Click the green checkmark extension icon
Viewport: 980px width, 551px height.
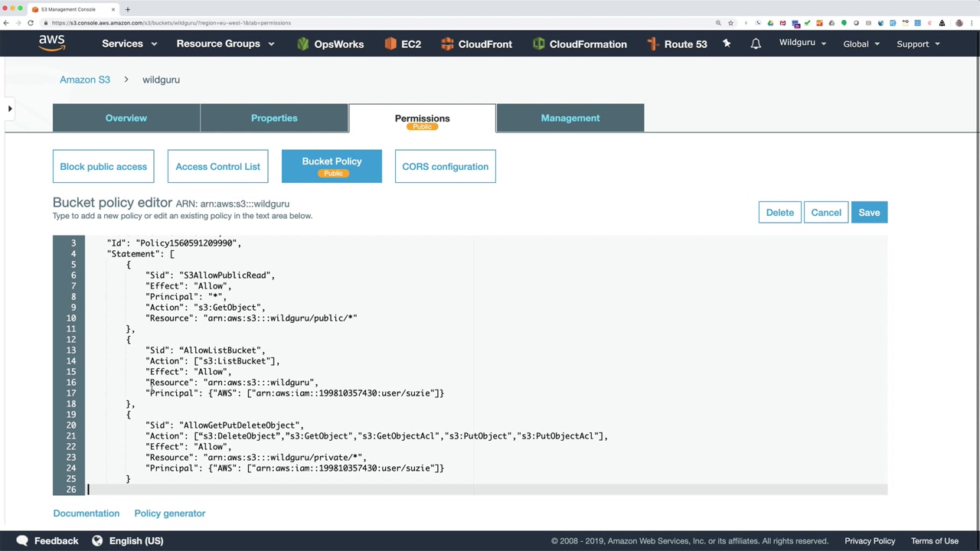coord(807,23)
